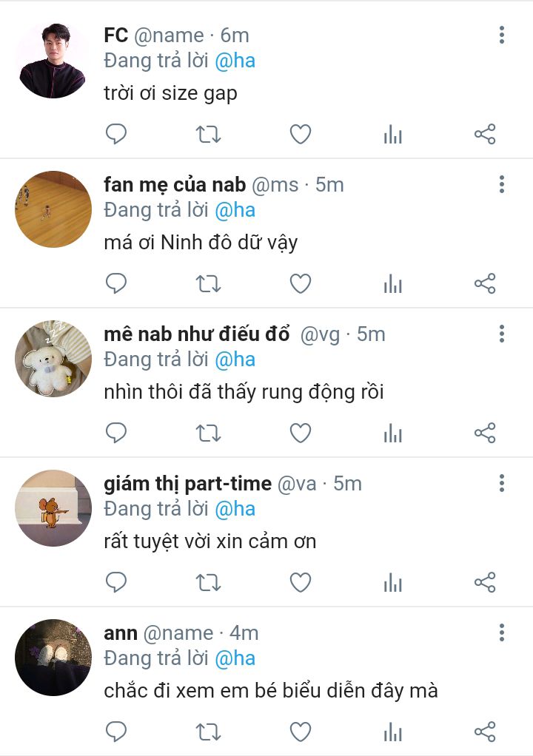Screen dimensions: 533x756
Task: Retweet ann's "chắc đi xem em bé" tweet
Action: (208, 732)
